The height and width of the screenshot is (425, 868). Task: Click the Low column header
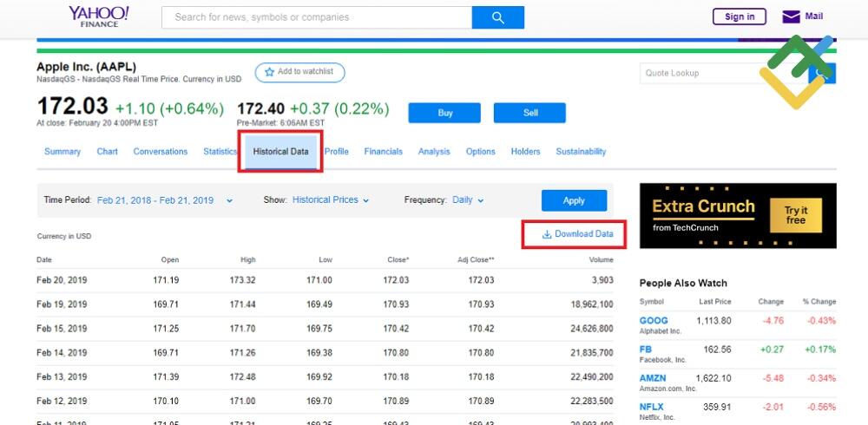point(325,260)
